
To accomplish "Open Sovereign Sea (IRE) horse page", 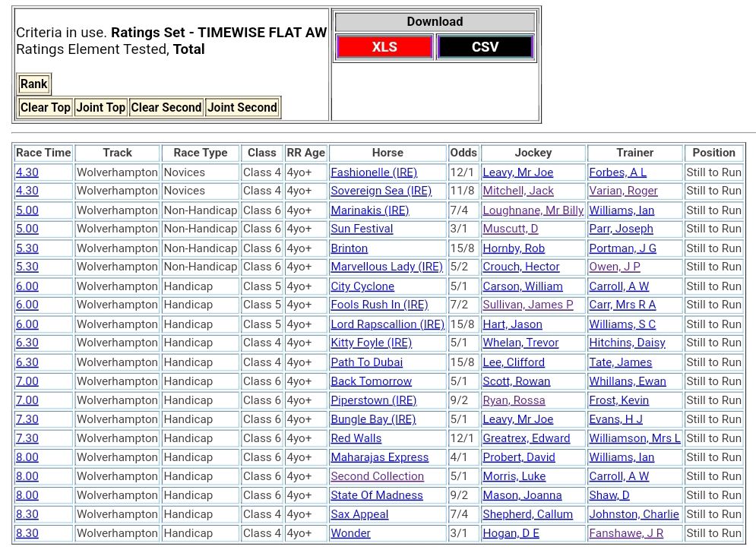I will 381,191.
